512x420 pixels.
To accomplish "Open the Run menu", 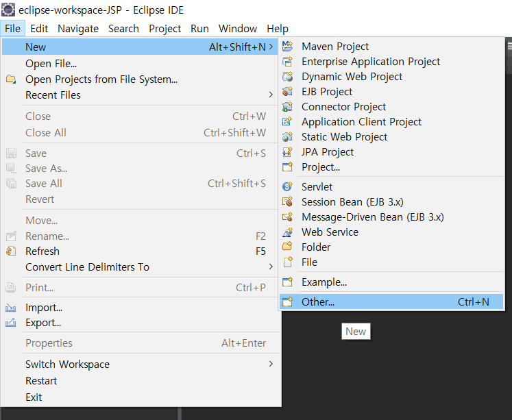I will click(199, 28).
